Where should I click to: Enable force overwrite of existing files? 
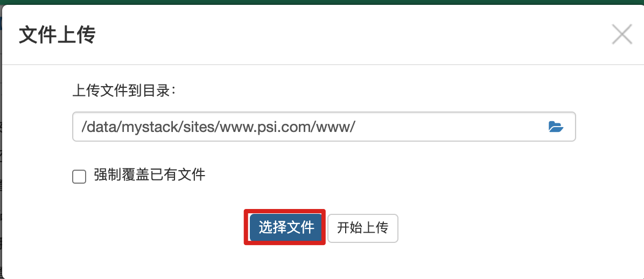79,177
